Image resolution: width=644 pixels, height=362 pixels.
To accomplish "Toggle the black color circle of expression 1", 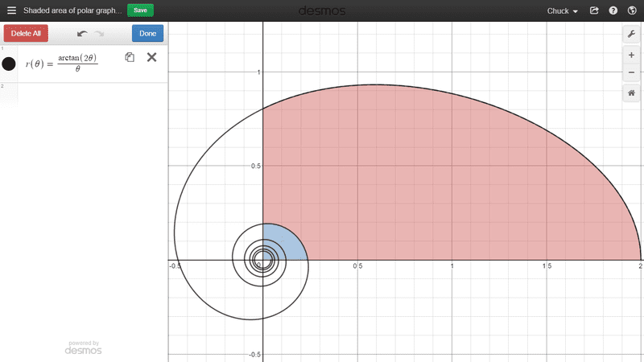I will click(9, 64).
